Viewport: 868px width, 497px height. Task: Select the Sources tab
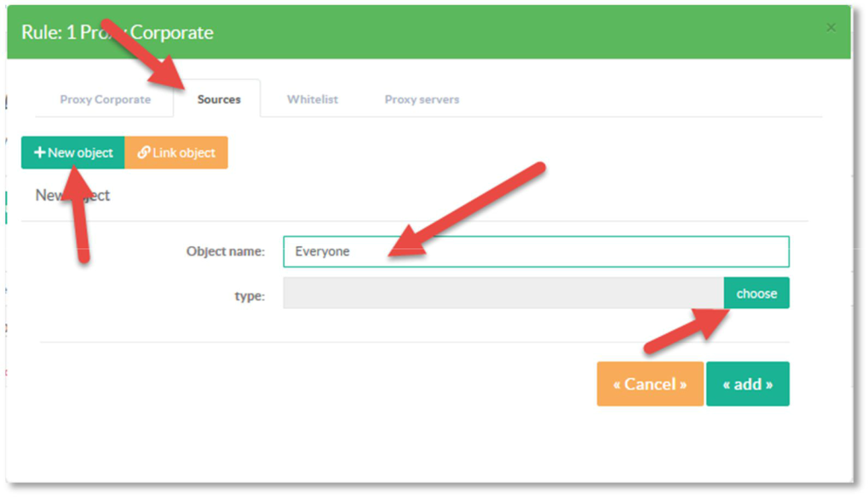click(219, 100)
